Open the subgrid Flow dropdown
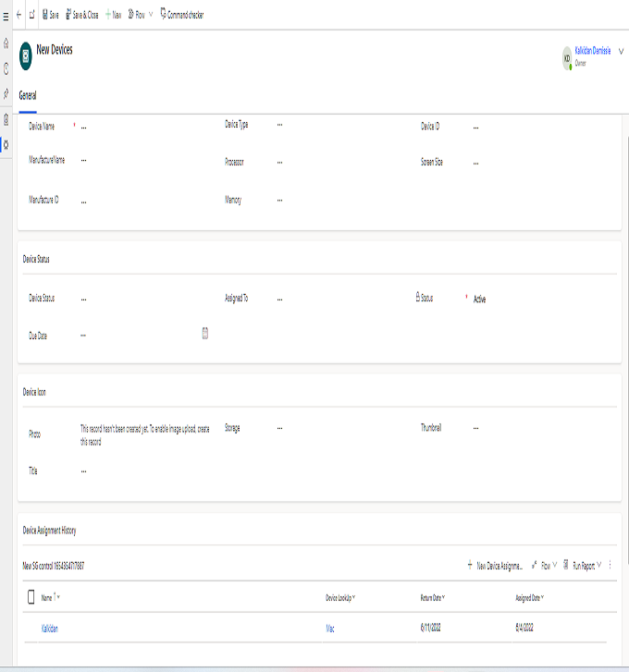 (544, 566)
